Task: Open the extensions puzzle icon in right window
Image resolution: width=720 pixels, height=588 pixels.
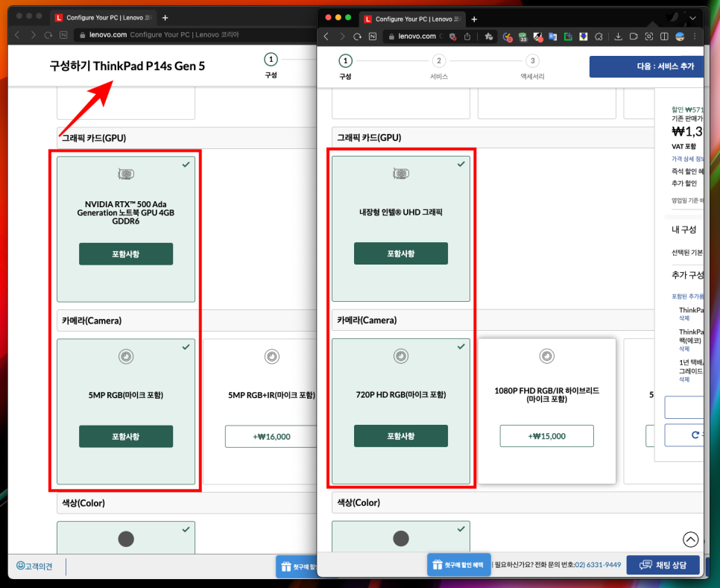Action: pyautogui.click(x=599, y=37)
